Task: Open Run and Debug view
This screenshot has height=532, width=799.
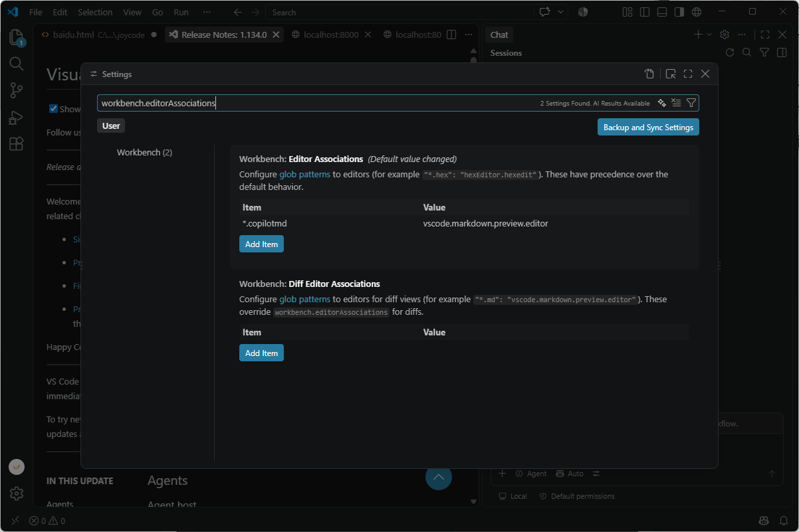Action: pyautogui.click(x=17, y=118)
